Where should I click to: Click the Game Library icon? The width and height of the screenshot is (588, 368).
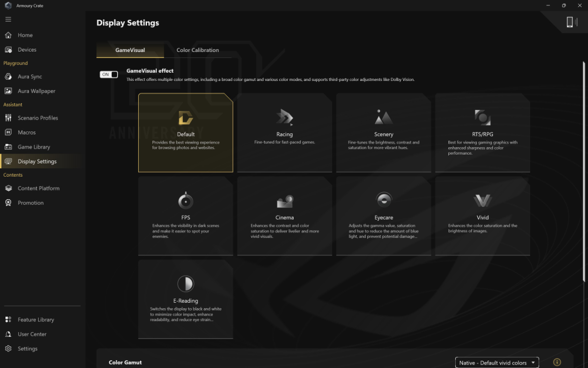click(x=8, y=147)
